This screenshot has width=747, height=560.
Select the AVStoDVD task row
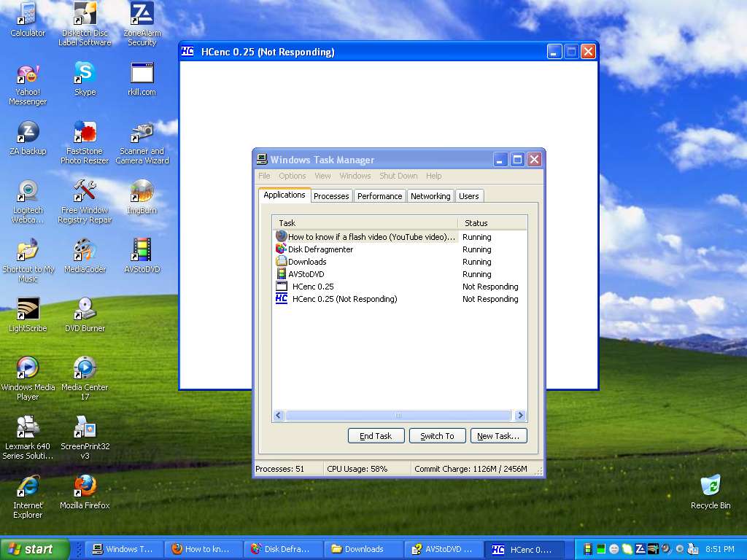[399, 274]
